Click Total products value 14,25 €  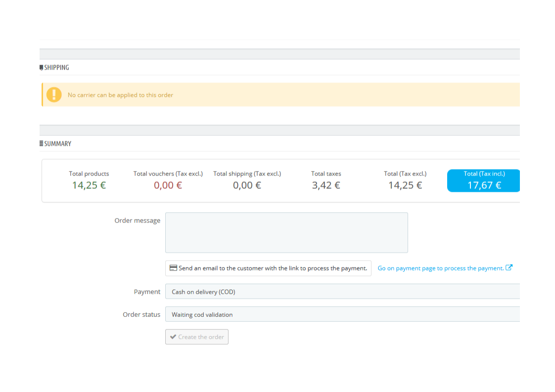click(x=89, y=185)
